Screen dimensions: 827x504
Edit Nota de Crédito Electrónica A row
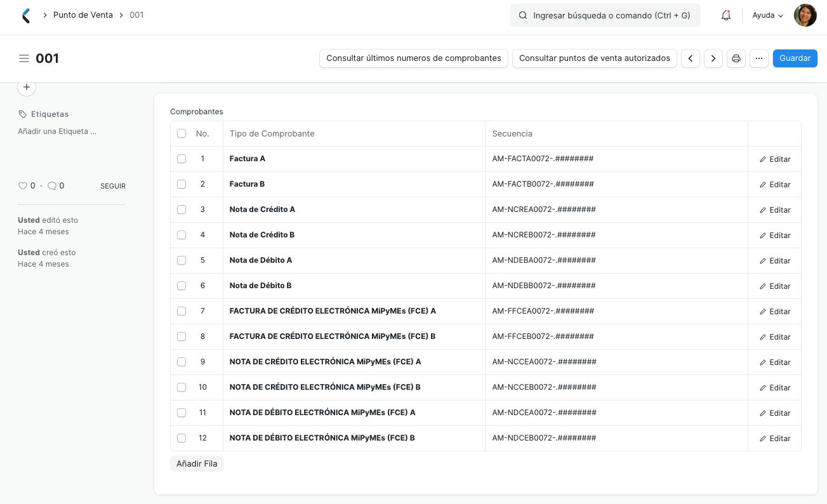775,362
